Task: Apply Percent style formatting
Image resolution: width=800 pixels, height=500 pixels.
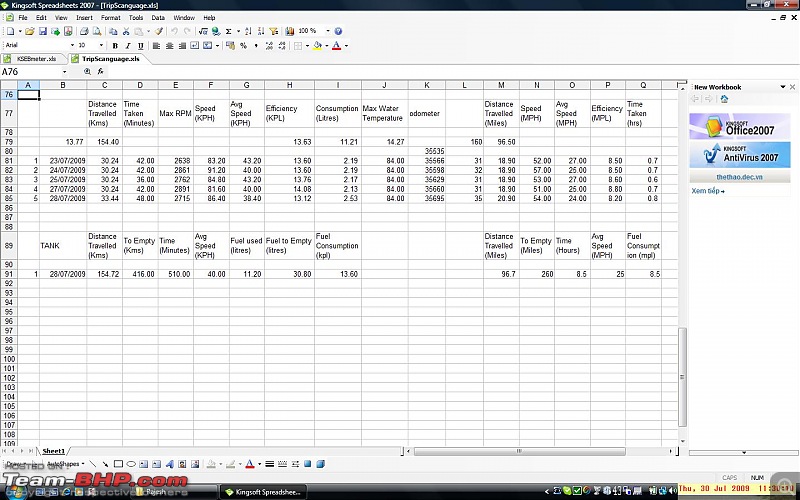Action: [x=243, y=46]
